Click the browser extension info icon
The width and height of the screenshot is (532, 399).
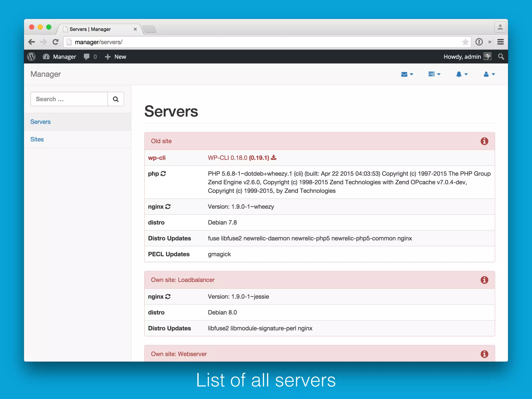[x=479, y=42]
